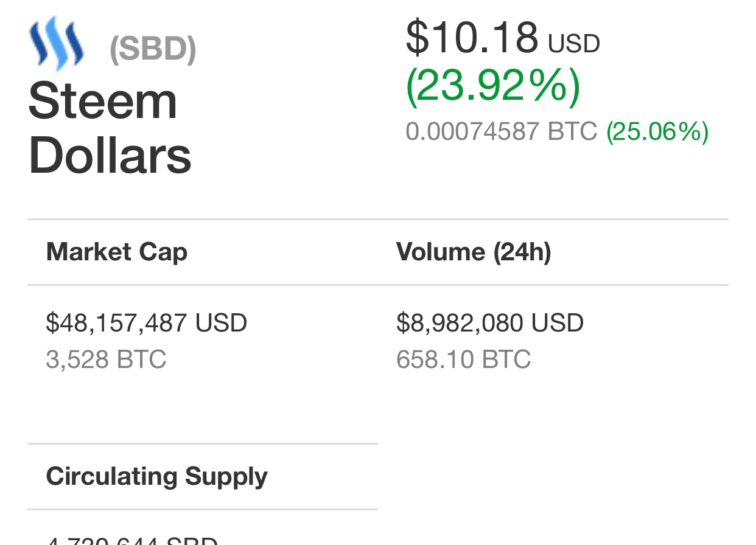Click the USD label next to price
The width and height of the screenshot is (756, 545).
click(x=574, y=44)
